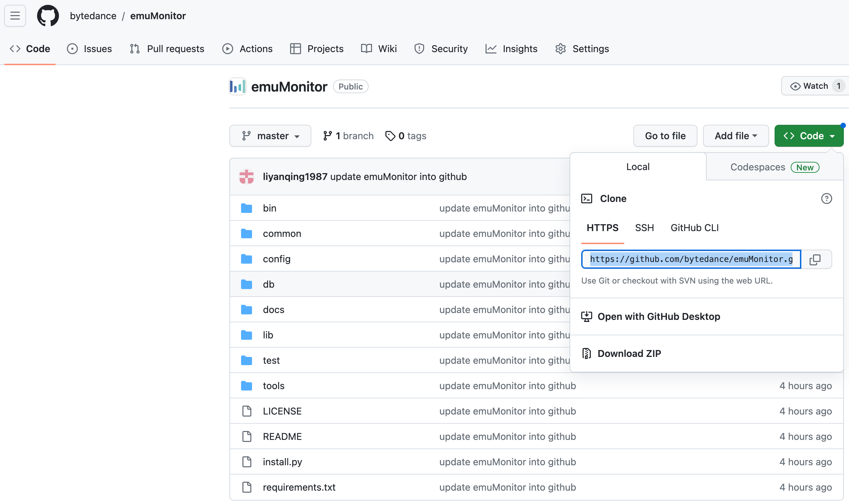Click the Watch button
849x504 pixels.
pos(815,86)
